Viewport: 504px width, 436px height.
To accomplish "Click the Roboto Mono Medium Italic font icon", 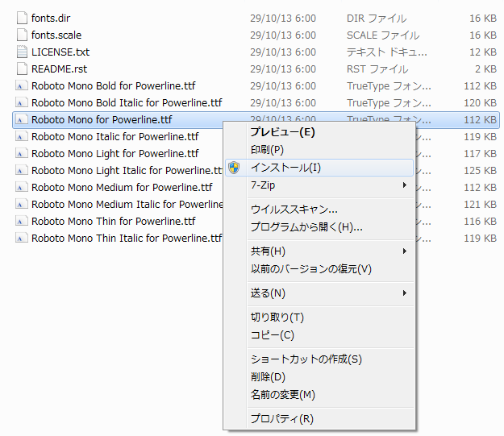I will click(22, 205).
